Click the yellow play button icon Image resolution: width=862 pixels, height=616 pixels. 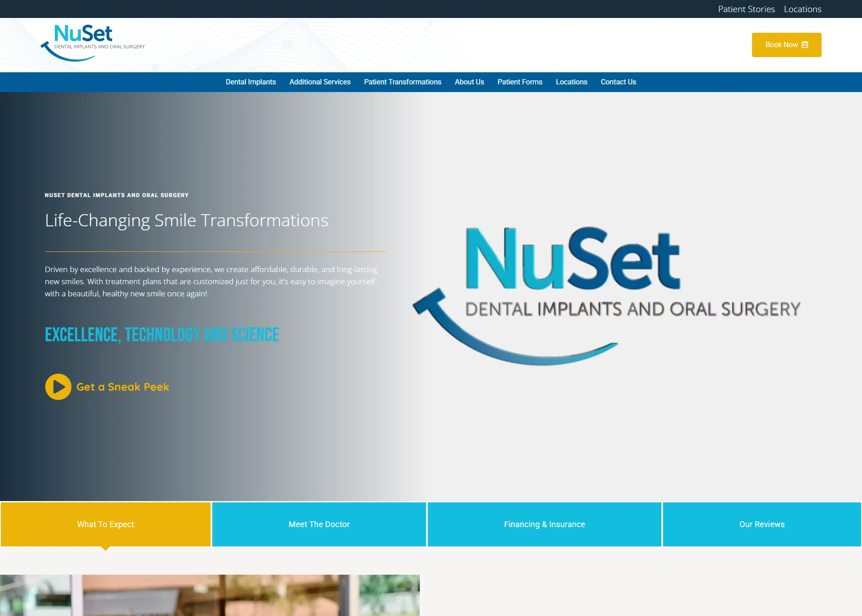pos(58,387)
